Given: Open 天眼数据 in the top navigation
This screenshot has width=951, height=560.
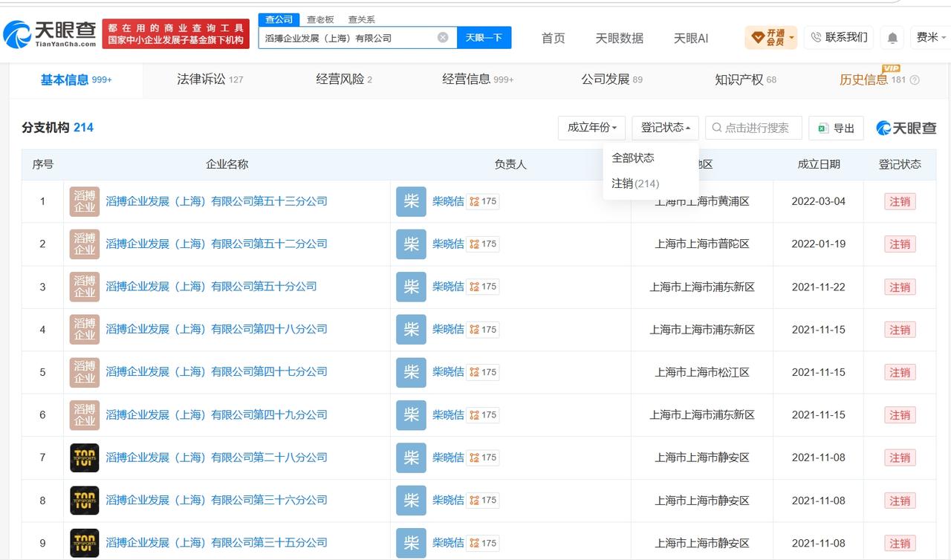Looking at the screenshot, I should click(620, 38).
